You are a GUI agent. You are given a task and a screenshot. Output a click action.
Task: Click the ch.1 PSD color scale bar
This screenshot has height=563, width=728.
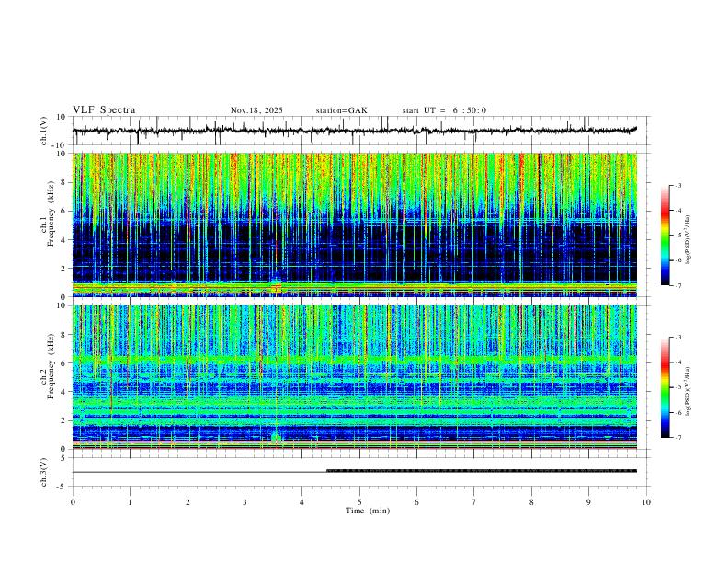point(665,236)
